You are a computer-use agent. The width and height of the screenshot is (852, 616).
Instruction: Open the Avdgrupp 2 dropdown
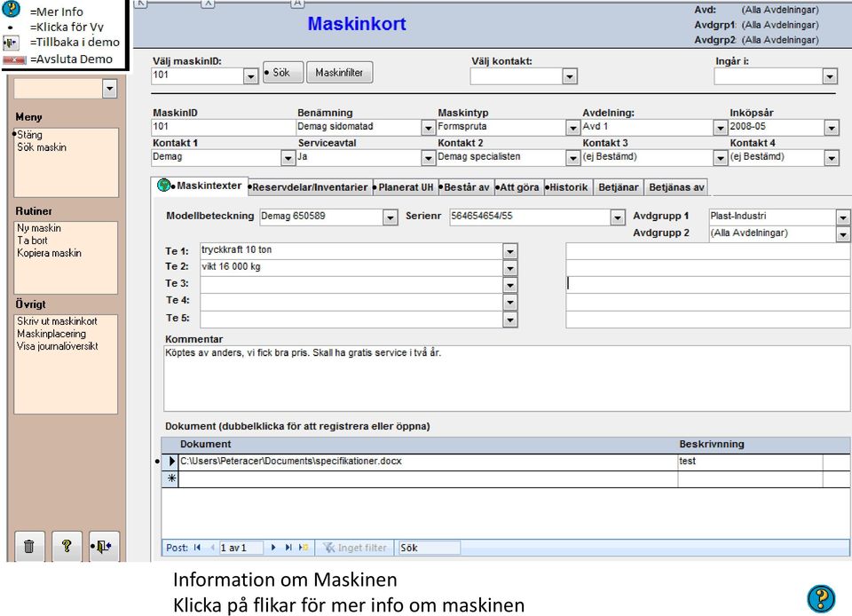(843, 234)
